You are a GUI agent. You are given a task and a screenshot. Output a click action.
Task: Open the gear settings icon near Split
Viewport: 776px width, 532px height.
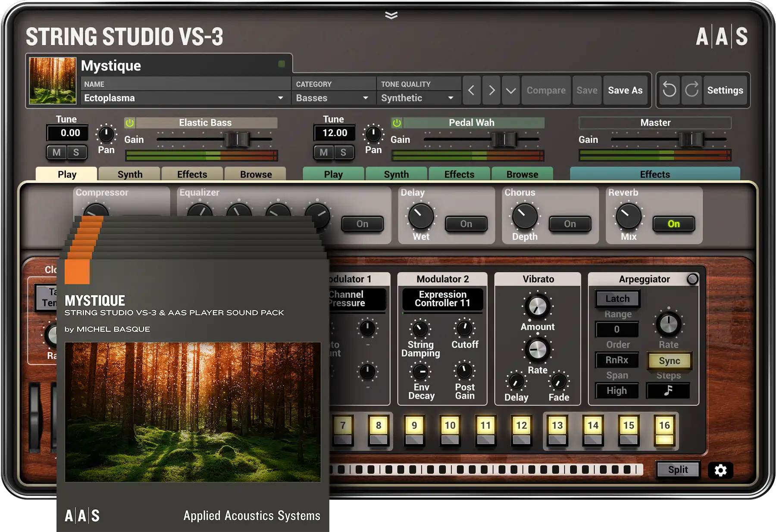721,470
